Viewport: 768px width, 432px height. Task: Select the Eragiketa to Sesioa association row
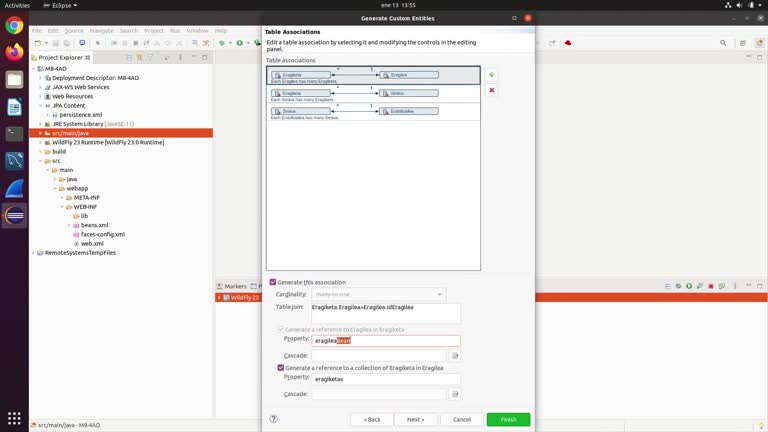(x=373, y=93)
